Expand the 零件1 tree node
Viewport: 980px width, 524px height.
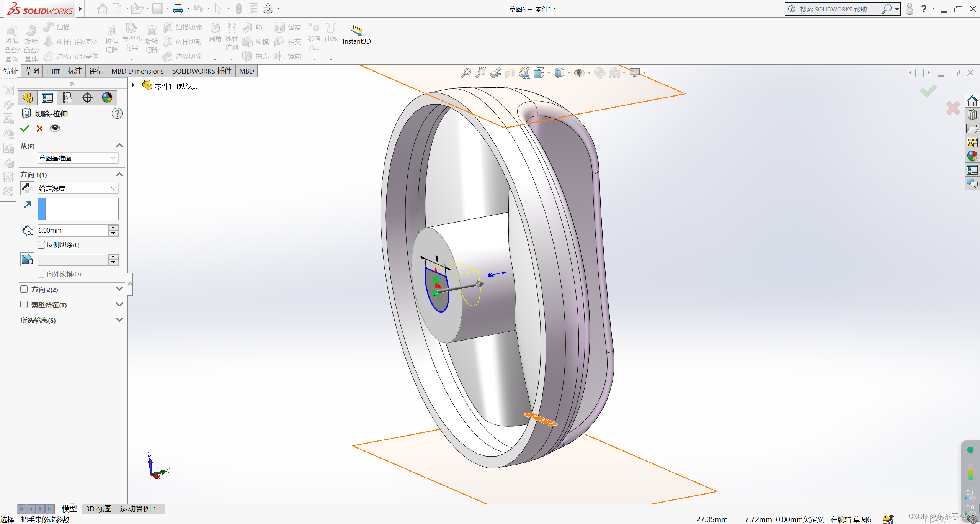(x=133, y=85)
